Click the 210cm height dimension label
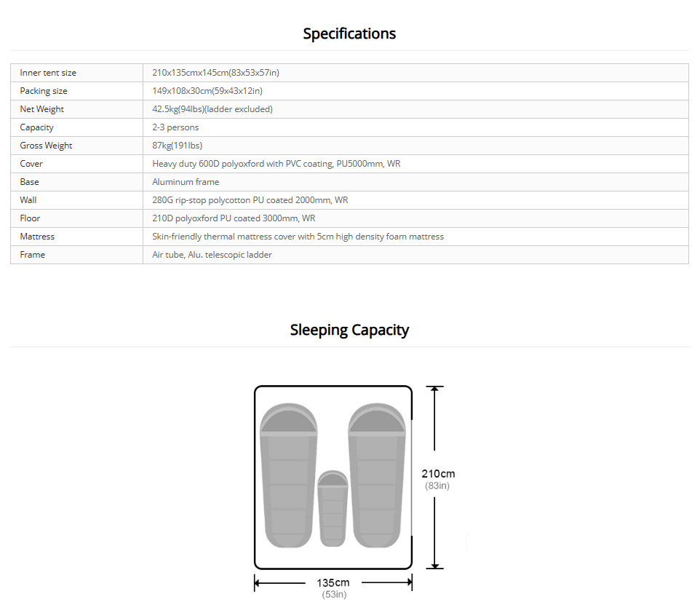 (x=438, y=474)
